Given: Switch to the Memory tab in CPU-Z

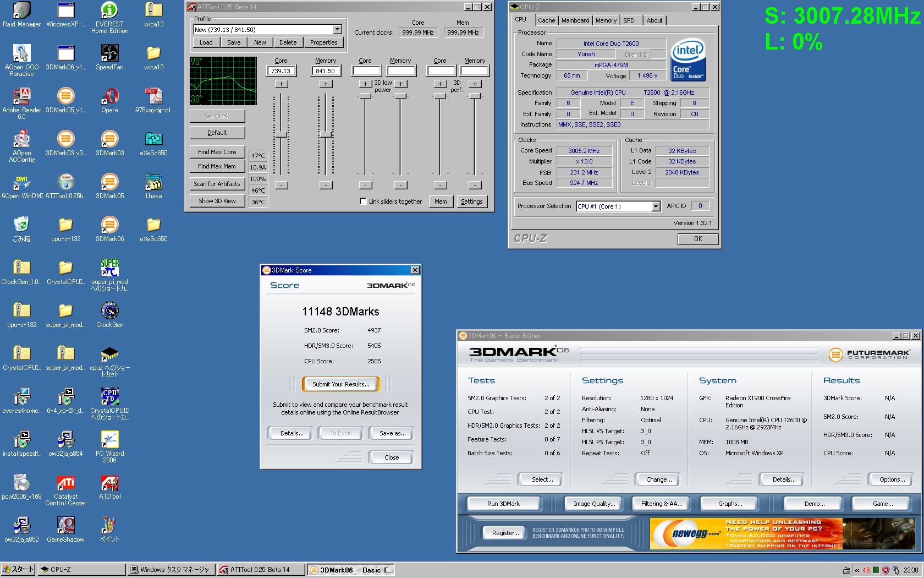Looking at the screenshot, I should point(606,20).
